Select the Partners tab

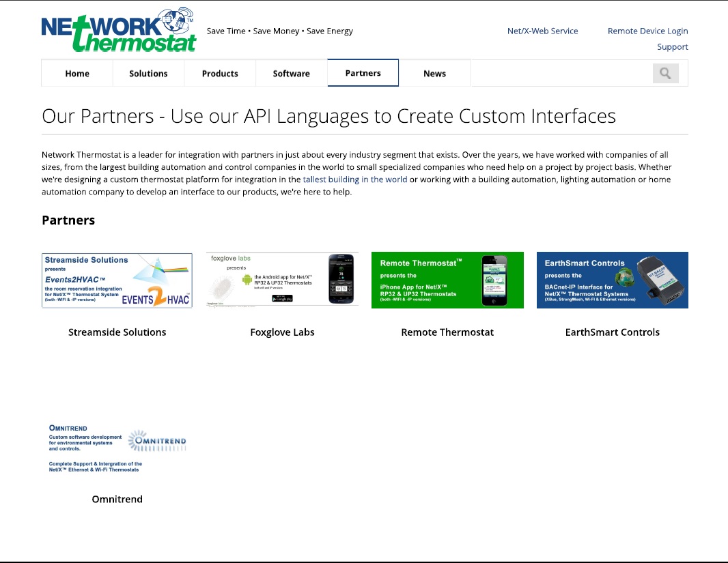(x=363, y=73)
